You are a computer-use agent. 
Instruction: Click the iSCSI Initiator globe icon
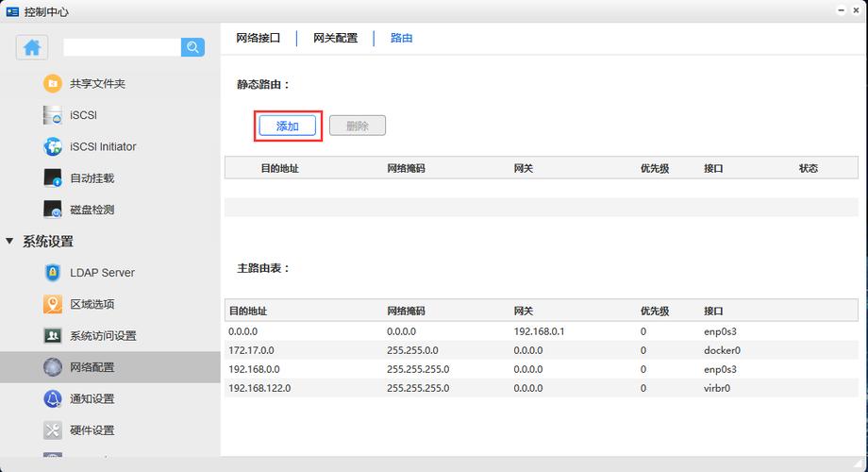tap(53, 147)
